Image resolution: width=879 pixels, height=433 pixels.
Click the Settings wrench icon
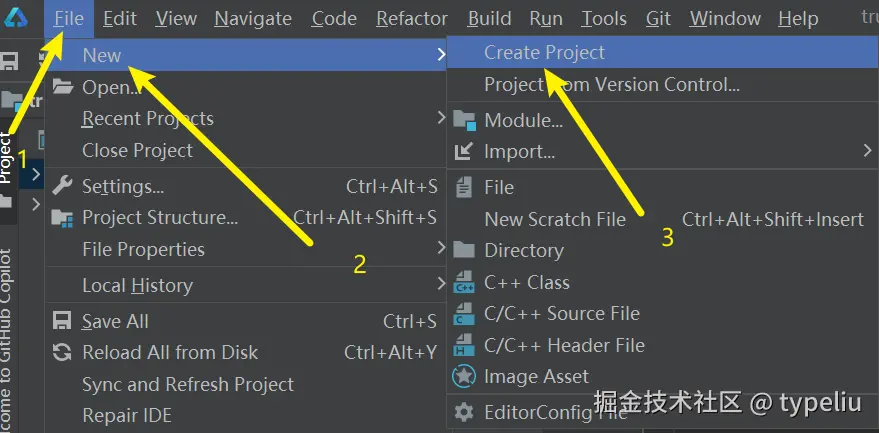click(x=63, y=186)
